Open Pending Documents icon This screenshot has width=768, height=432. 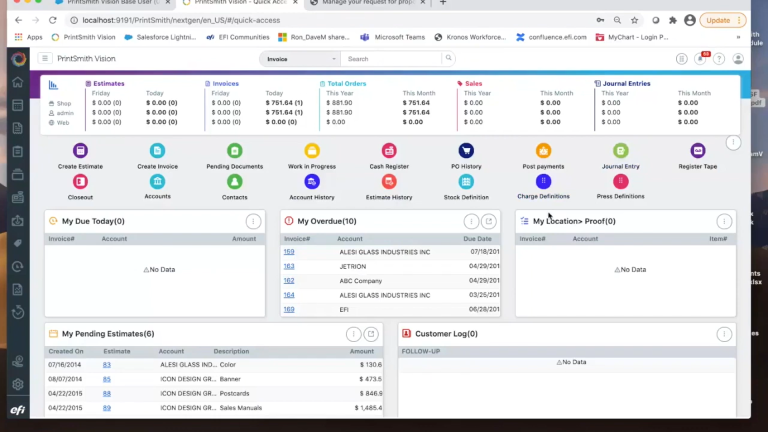click(x=235, y=151)
